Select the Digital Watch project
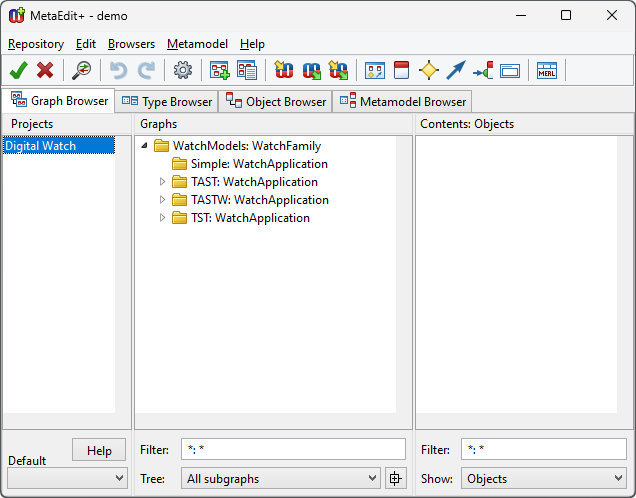 [x=59, y=146]
